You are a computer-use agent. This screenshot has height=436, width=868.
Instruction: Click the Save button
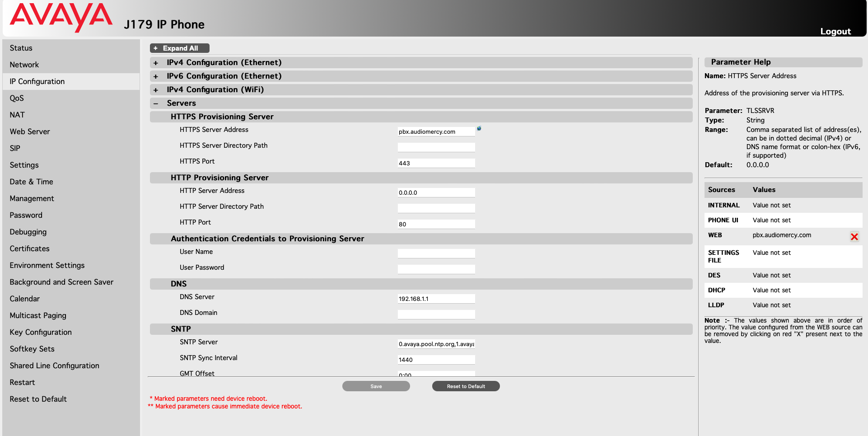(376, 386)
